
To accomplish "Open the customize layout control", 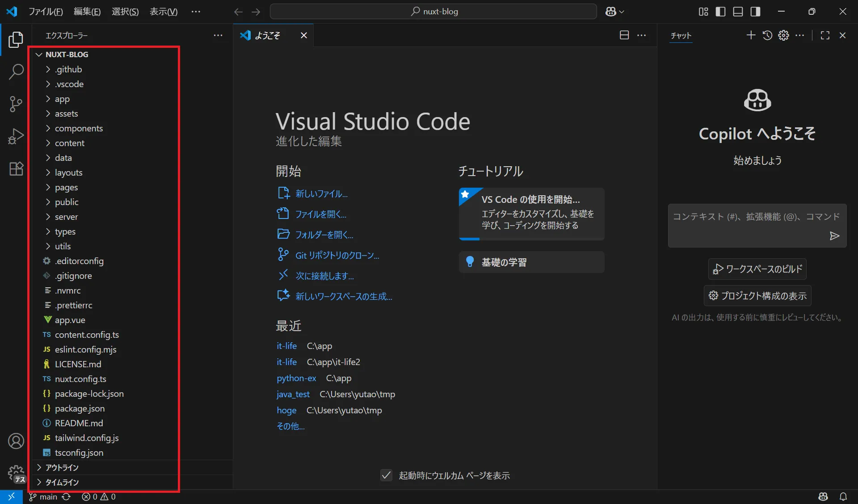I will pos(703,12).
